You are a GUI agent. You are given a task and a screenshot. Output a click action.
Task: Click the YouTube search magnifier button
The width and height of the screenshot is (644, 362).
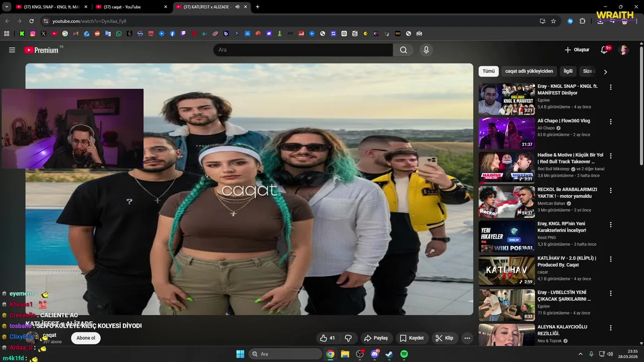click(x=404, y=50)
